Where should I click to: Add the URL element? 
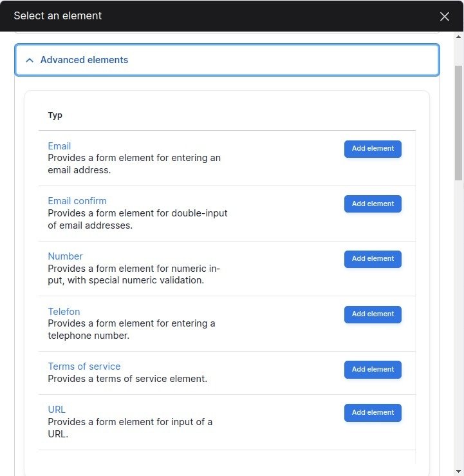373,413
